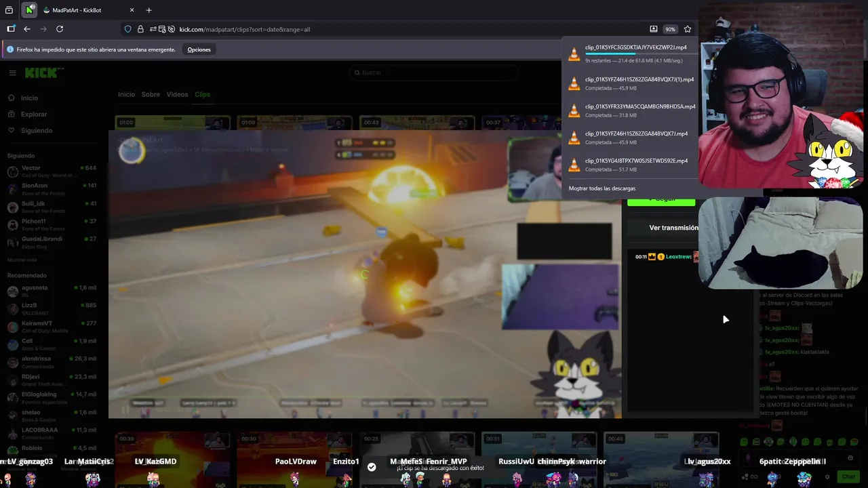Open a new browser tab
The image size is (868, 488).
(149, 10)
